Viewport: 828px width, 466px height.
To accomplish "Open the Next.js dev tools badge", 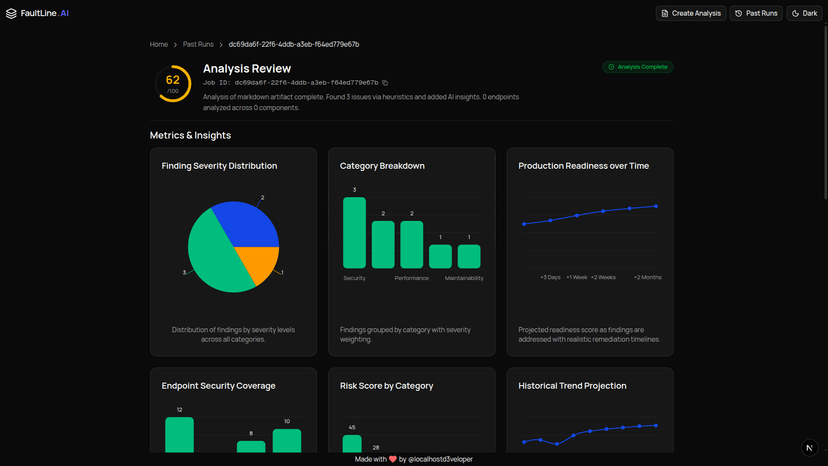I will coord(809,448).
